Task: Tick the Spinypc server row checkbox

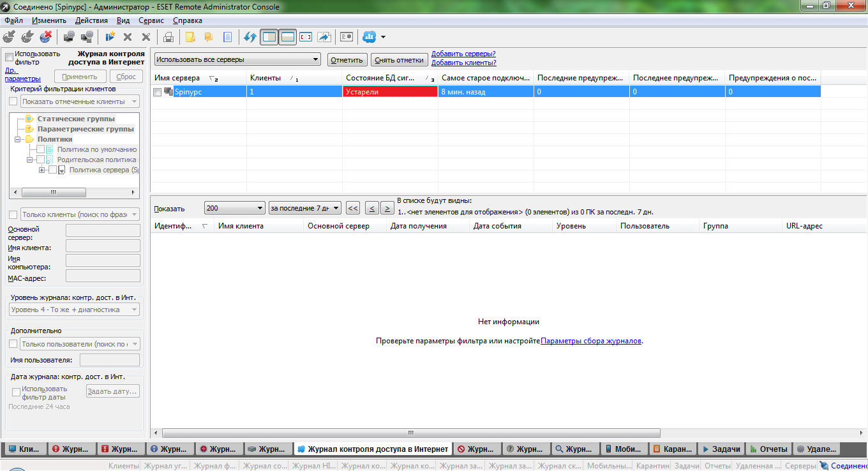Action: (157, 92)
